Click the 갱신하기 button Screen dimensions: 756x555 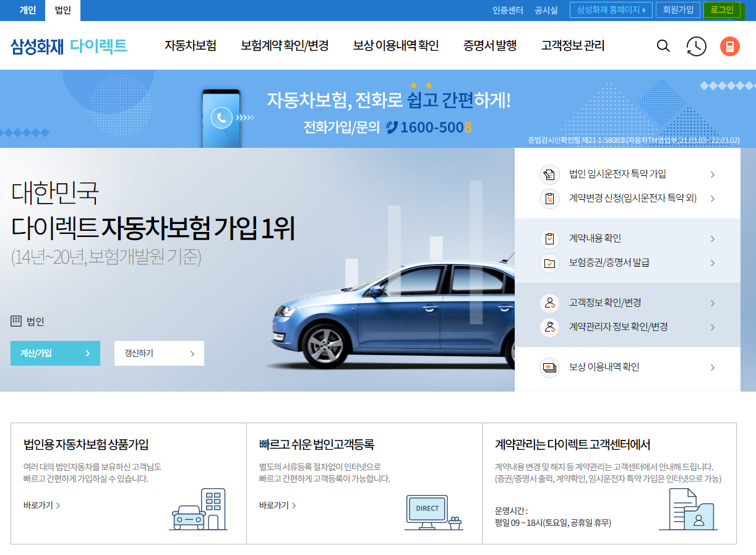159,353
